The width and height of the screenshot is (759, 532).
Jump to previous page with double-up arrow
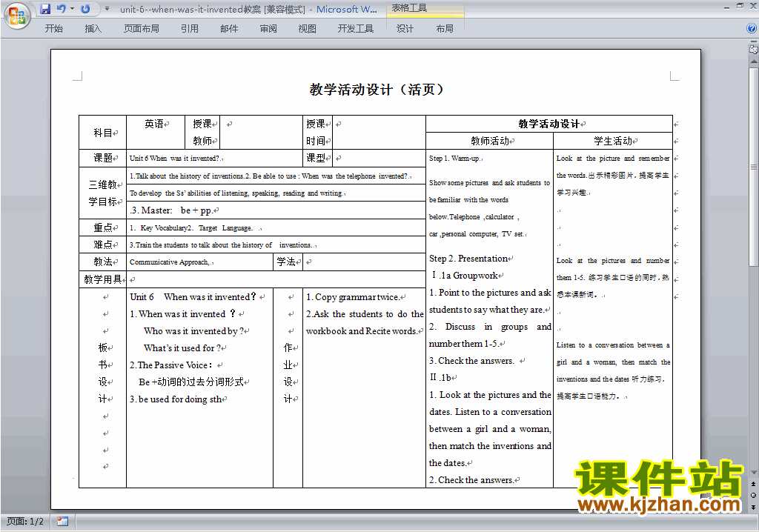click(x=753, y=484)
